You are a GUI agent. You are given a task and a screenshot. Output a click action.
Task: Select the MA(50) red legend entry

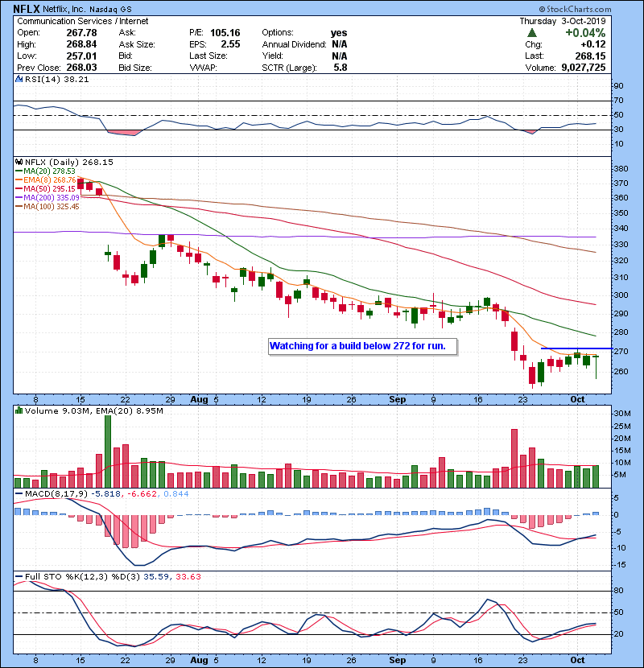45,189
